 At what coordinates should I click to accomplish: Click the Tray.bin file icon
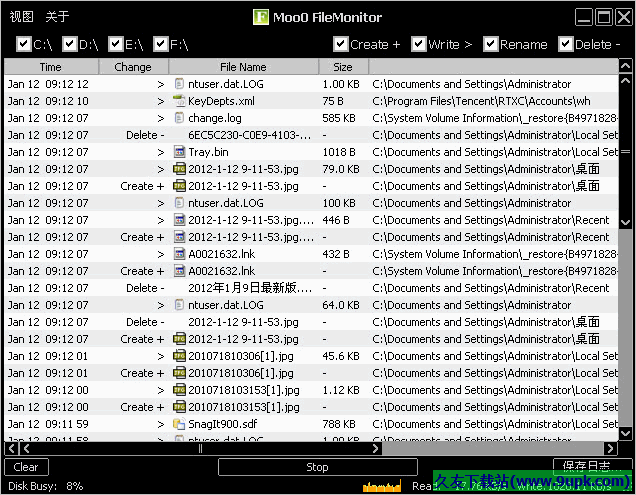pyautogui.click(x=179, y=152)
